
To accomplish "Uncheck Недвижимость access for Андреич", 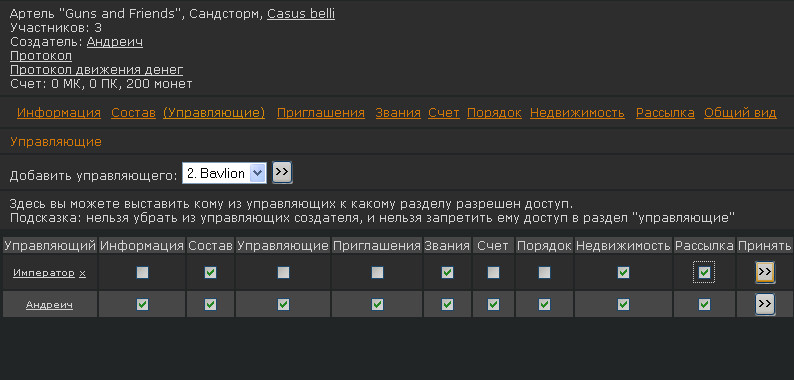I will 623,305.
